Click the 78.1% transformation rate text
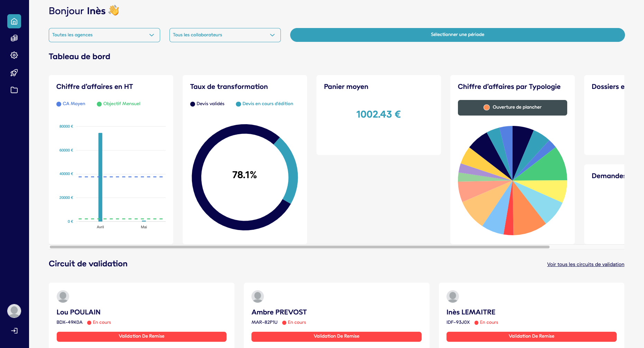The width and height of the screenshot is (644, 348). coord(245,175)
